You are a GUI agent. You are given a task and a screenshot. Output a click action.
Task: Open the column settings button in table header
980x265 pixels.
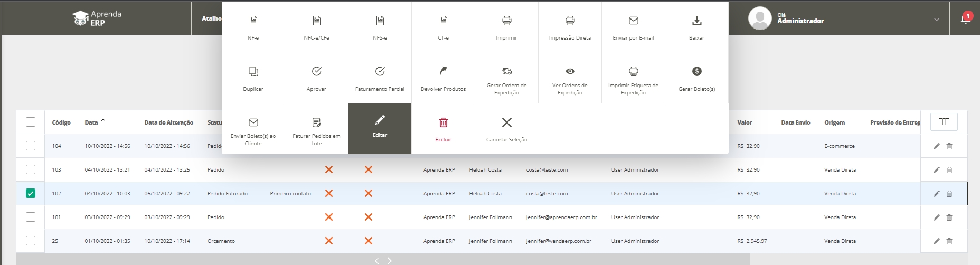pos(944,122)
